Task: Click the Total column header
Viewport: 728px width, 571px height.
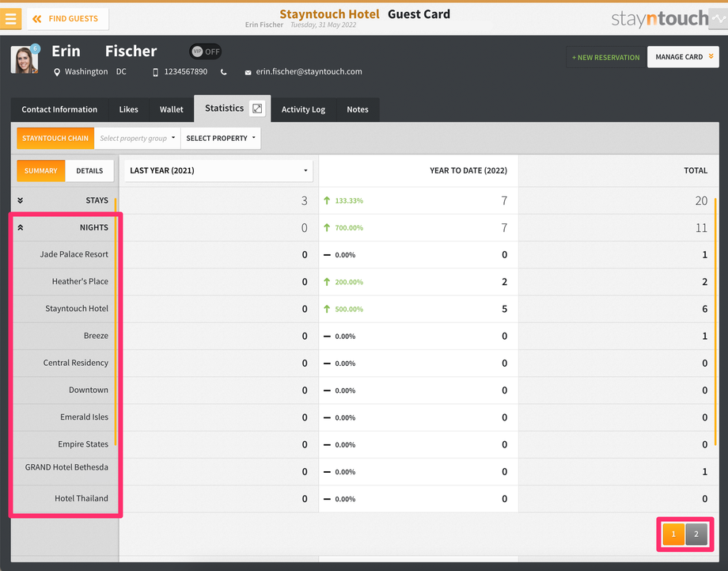Action: pos(696,170)
